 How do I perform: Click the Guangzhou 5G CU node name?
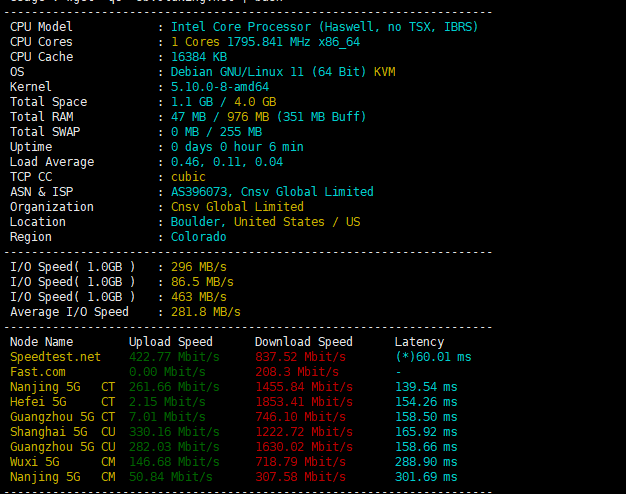(62, 447)
